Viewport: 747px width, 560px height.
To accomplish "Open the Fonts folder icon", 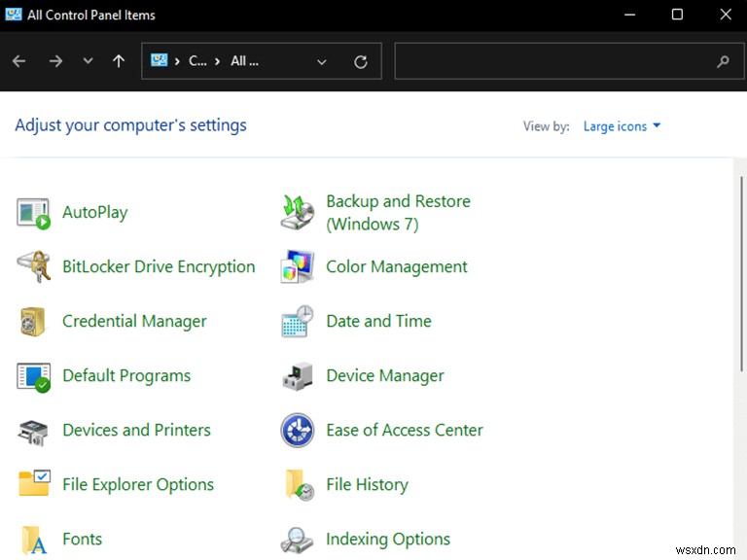I will pyautogui.click(x=34, y=541).
